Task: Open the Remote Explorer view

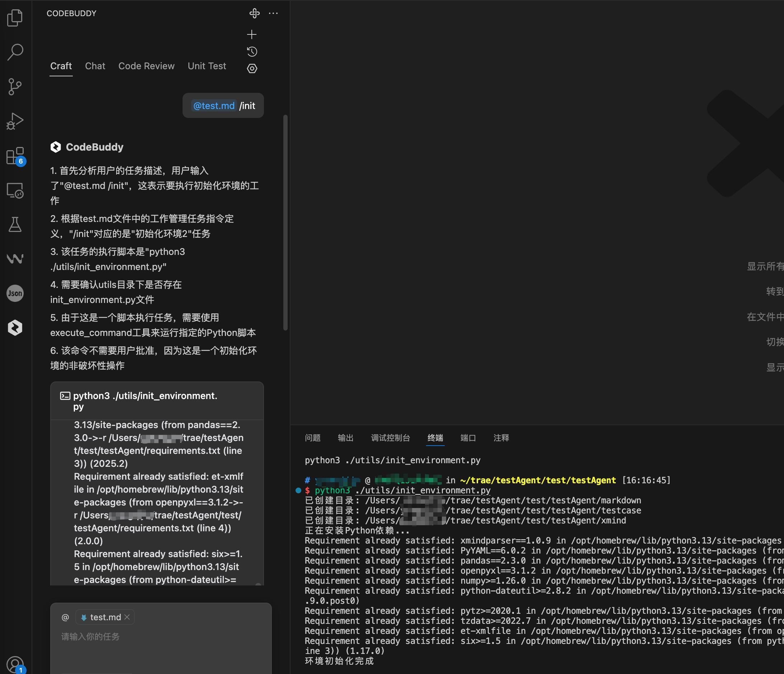Action: click(x=15, y=190)
